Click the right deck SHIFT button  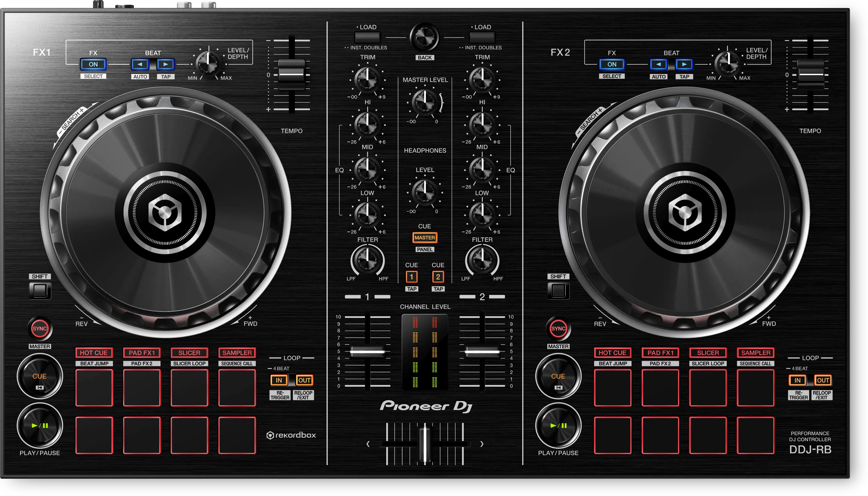click(558, 291)
